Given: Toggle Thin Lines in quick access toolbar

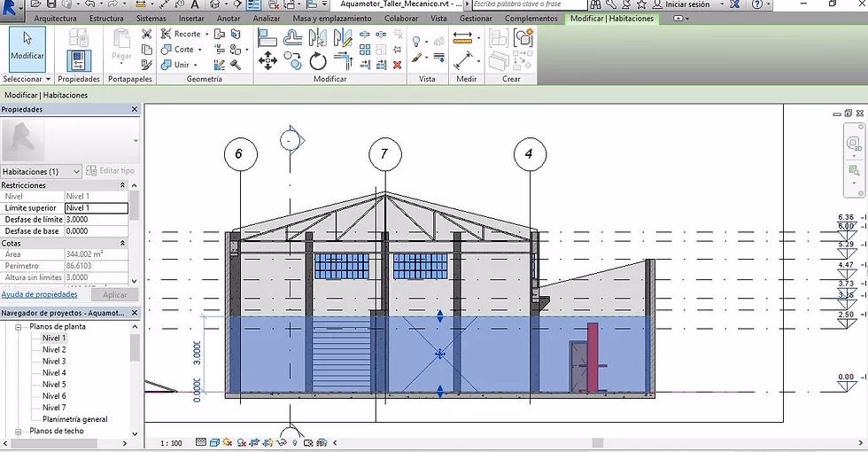Looking at the screenshot, I should pyautogui.click(x=253, y=4).
